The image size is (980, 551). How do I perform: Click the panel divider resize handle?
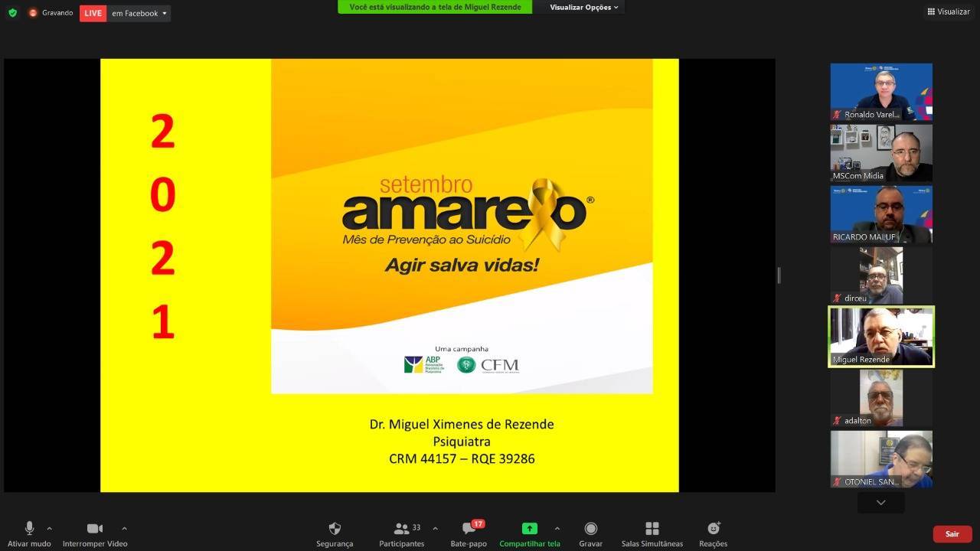click(779, 275)
